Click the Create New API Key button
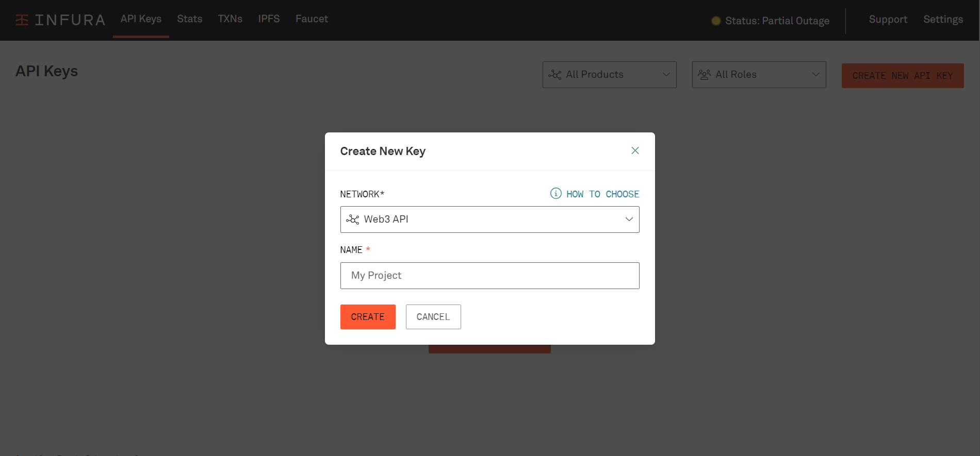 coord(903,76)
